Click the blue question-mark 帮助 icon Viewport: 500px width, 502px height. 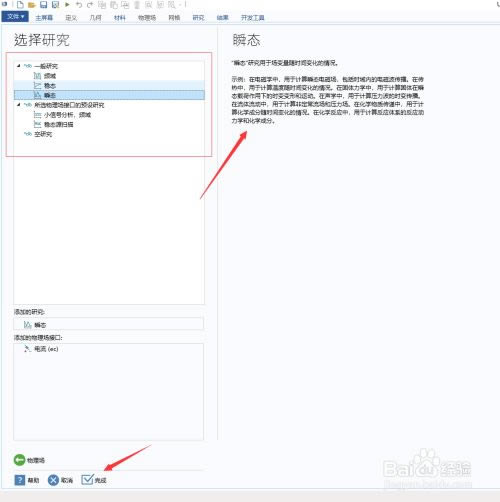click(x=20, y=480)
